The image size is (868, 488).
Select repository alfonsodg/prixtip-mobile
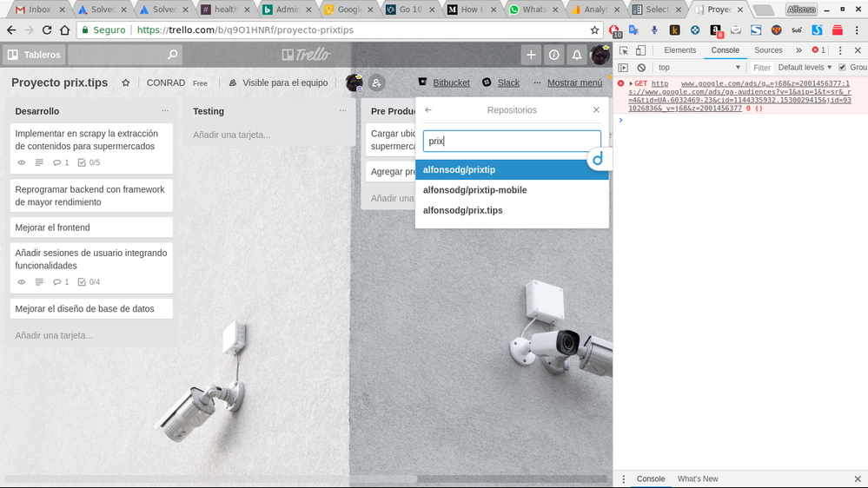pos(512,190)
